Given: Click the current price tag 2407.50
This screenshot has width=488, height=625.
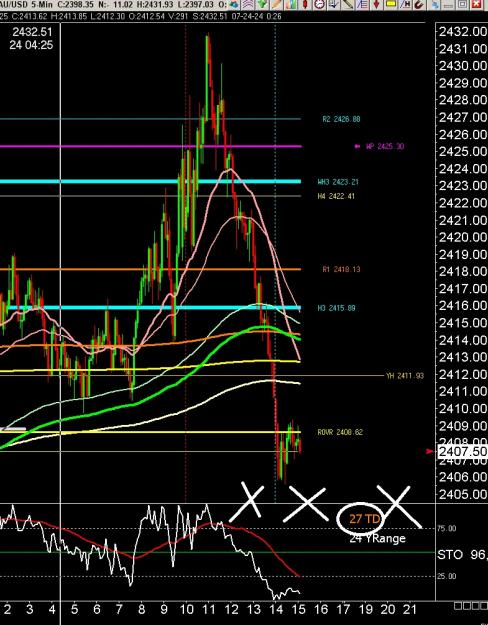Looking at the screenshot, I should tap(462, 452).
